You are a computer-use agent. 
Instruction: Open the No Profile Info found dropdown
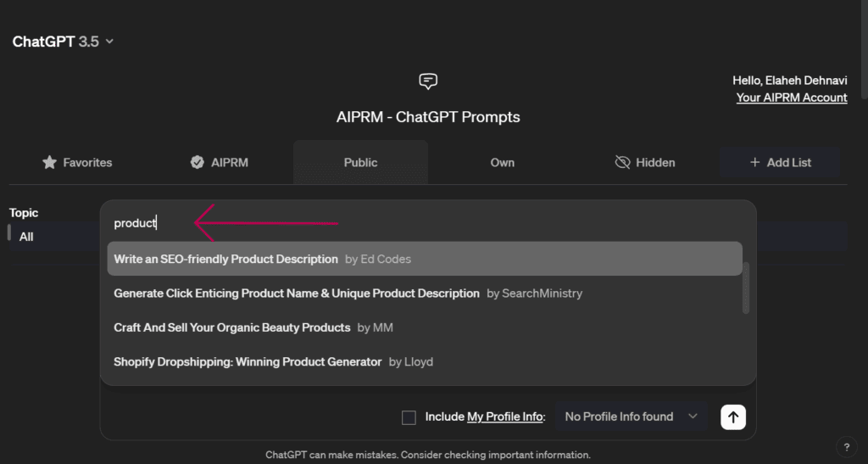(631, 416)
